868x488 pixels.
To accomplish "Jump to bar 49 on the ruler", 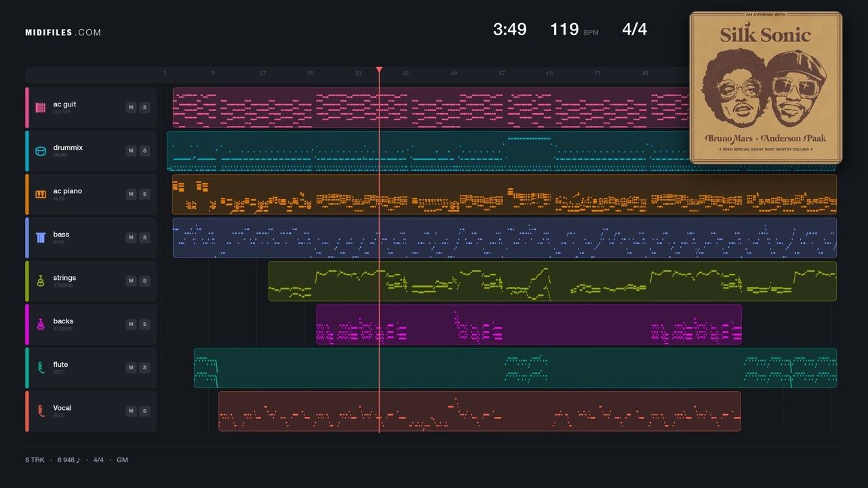I will pos(454,73).
